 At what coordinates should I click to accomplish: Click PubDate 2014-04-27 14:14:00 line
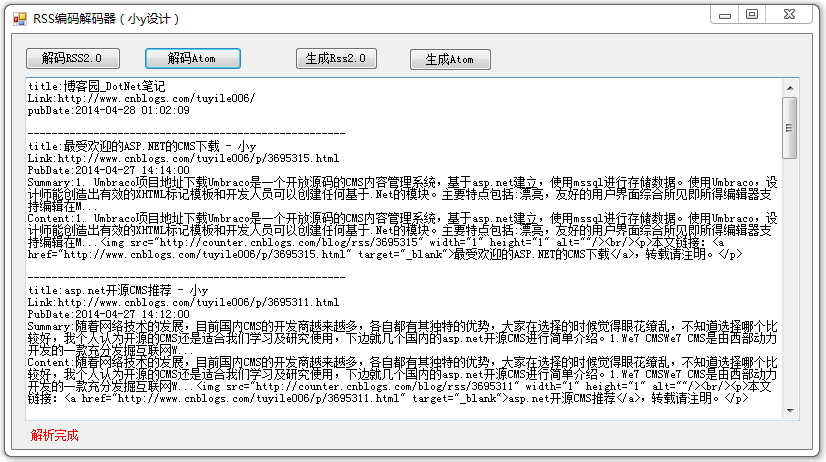tap(109, 171)
